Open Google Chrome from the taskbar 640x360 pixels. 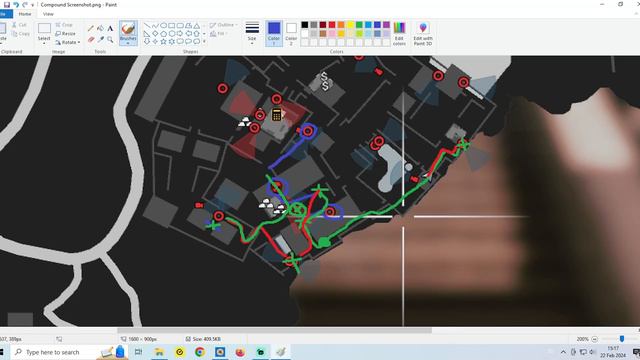coord(200,352)
